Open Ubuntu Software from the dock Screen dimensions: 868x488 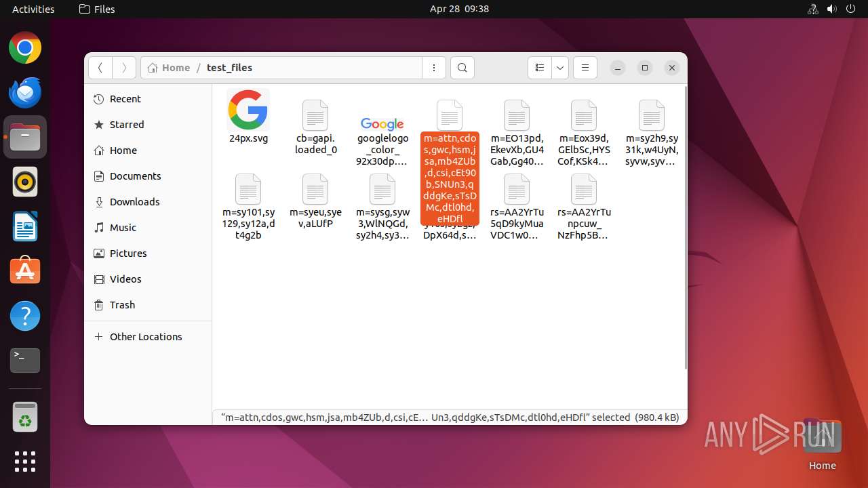[25, 271]
